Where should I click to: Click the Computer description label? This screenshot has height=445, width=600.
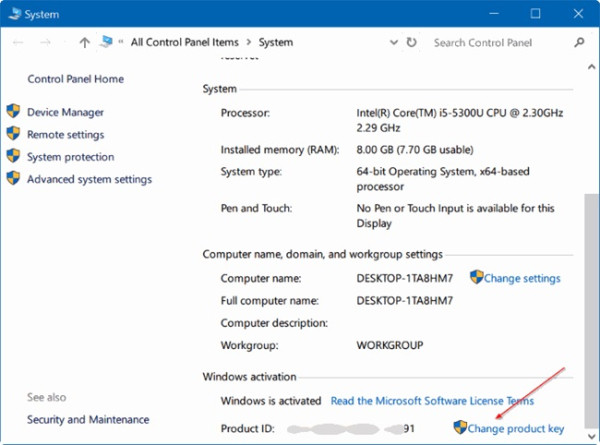tap(274, 323)
